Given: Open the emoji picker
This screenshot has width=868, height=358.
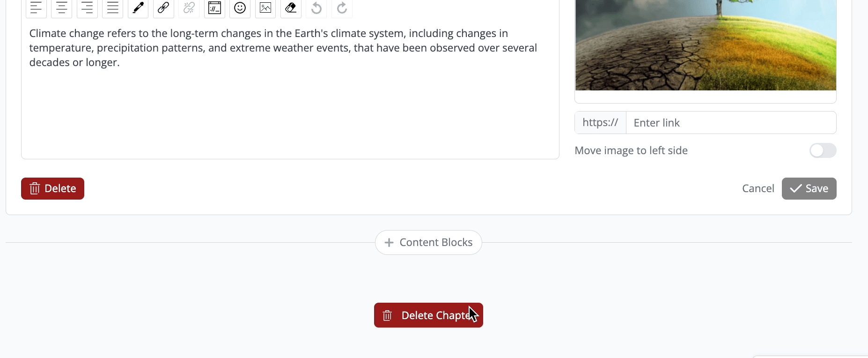Looking at the screenshot, I should [240, 8].
